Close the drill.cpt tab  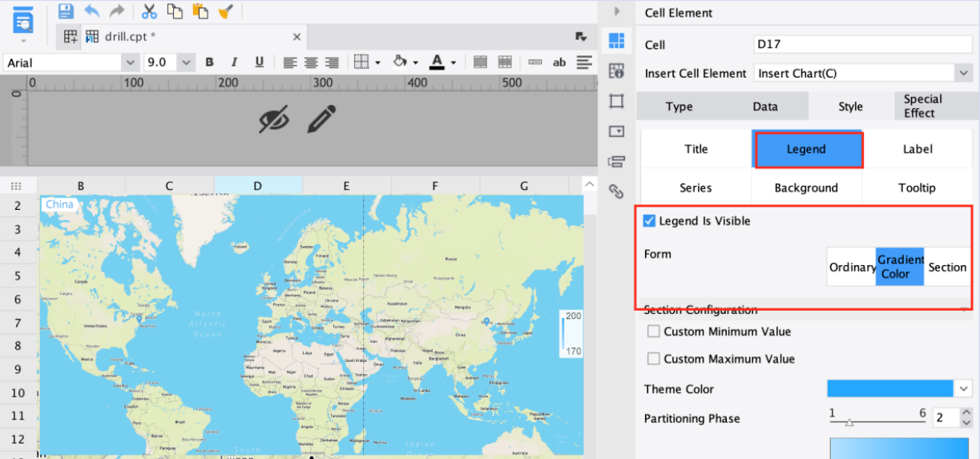296,36
